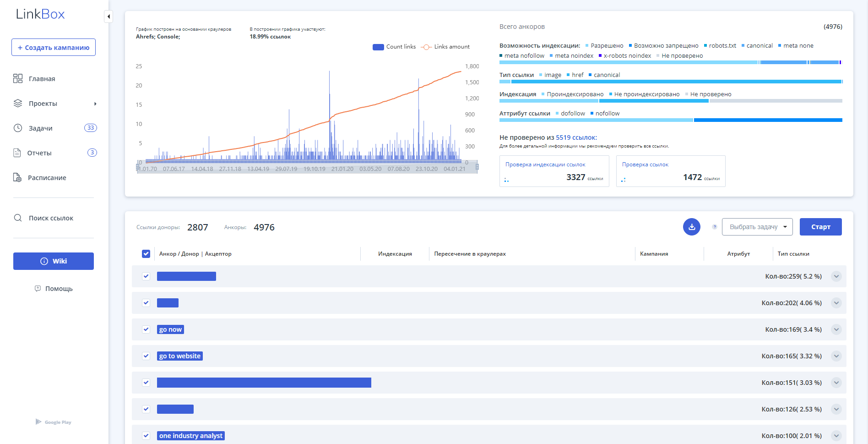Click the tasks counter badge 33

click(91, 128)
